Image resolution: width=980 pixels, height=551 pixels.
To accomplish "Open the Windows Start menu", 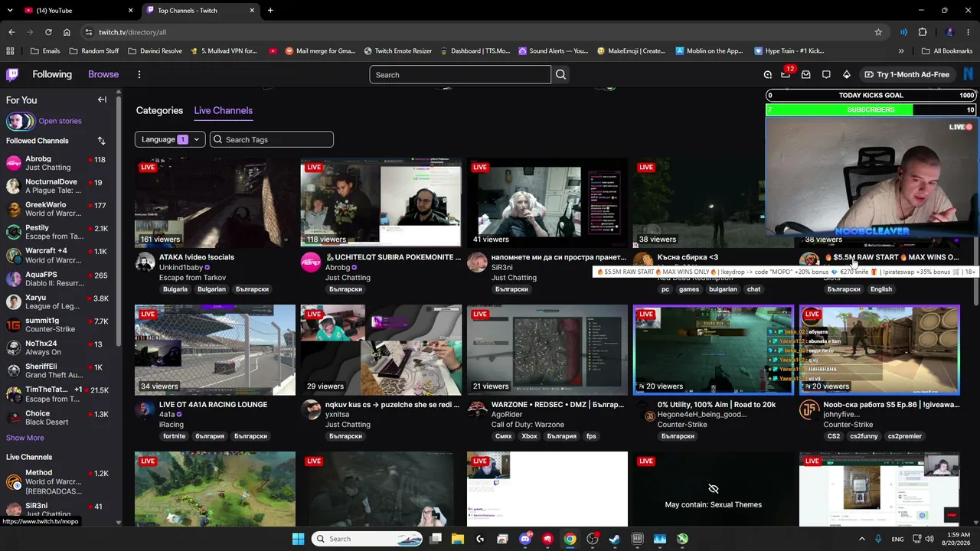I will 298,539.
